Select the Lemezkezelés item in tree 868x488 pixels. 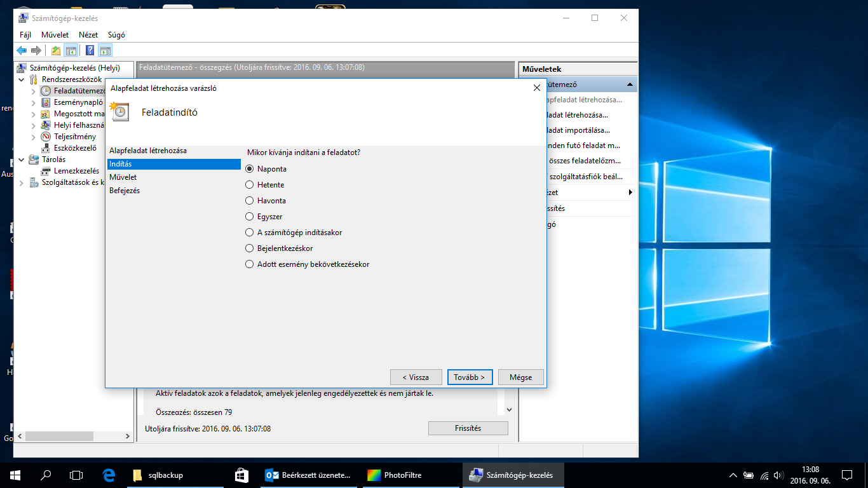coord(76,171)
